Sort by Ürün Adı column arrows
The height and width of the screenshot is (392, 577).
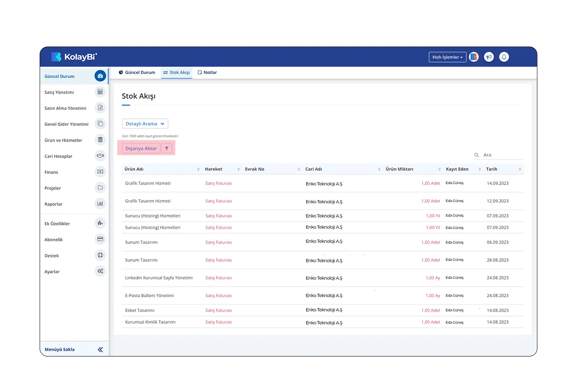coord(198,169)
